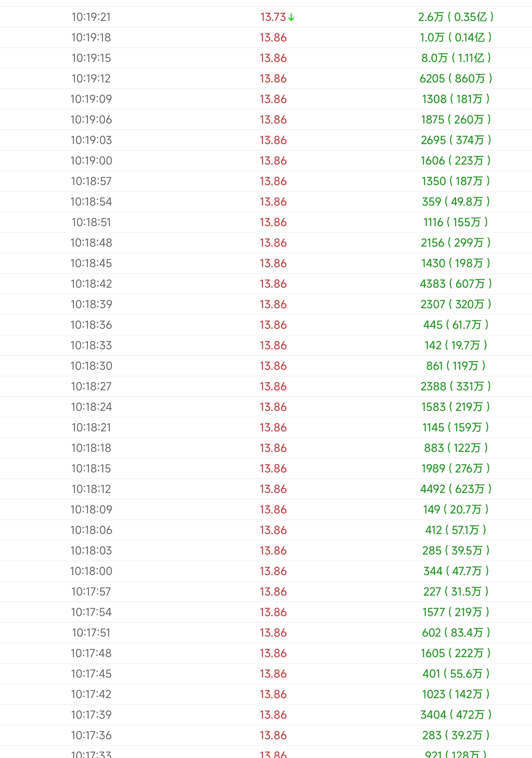Image resolution: width=532 pixels, height=758 pixels.
Task: Click the 2.6万 (0.35亿) volume entry
Action: click(455, 17)
